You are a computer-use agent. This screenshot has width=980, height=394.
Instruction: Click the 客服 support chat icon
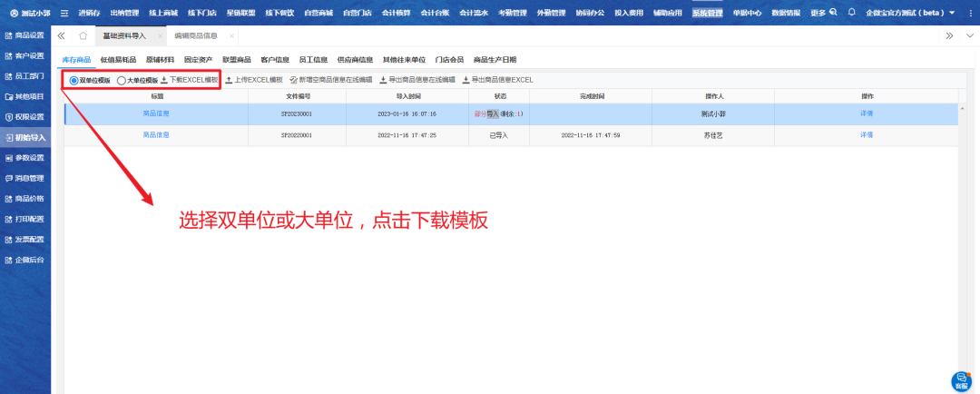(x=961, y=381)
